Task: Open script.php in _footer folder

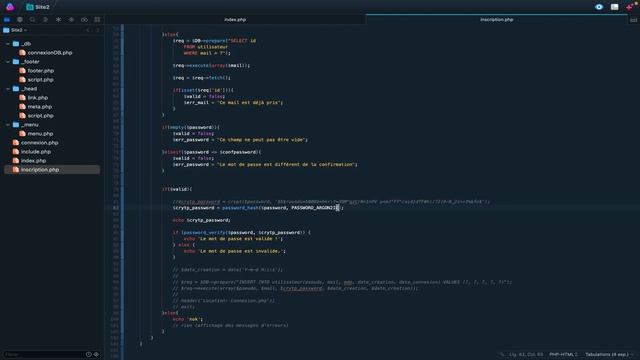Action: point(40,80)
